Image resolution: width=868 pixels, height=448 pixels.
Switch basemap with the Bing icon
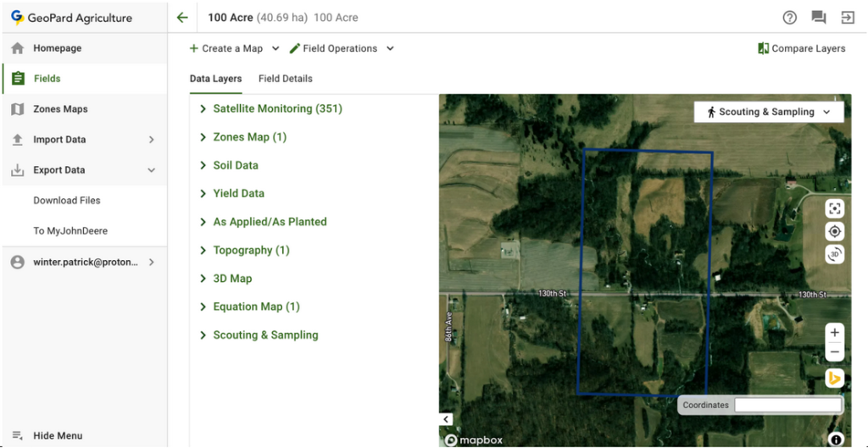(x=834, y=379)
